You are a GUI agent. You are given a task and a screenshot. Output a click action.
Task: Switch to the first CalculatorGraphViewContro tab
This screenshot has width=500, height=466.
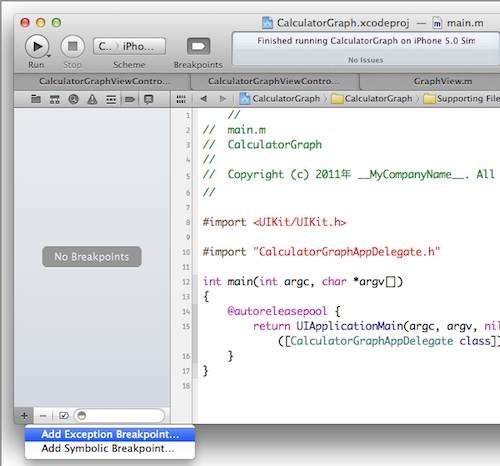102,81
